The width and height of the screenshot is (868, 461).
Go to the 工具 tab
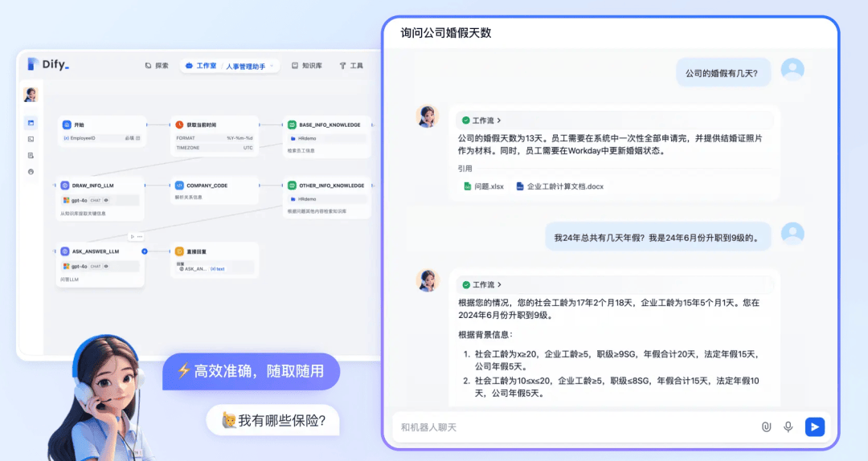click(x=351, y=66)
